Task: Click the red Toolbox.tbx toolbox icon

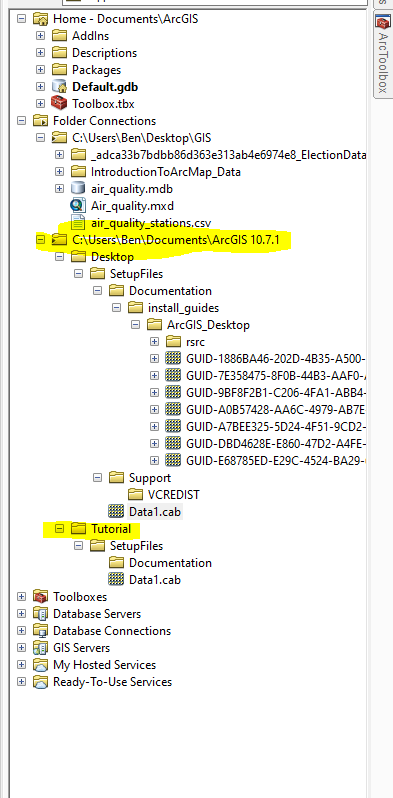Action: coord(60,104)
